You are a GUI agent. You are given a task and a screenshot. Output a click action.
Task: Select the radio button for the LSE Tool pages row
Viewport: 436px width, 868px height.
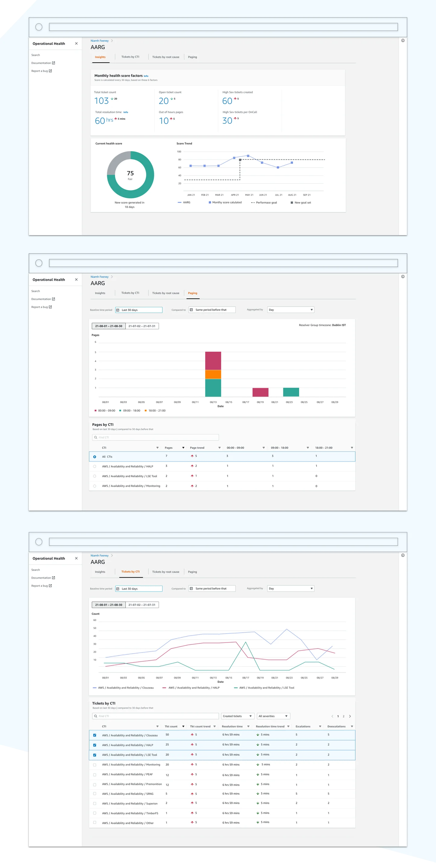pos(94,476)
